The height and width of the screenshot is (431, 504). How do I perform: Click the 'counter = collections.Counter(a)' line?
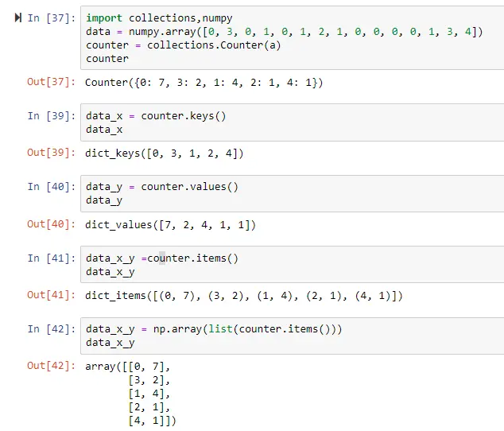click(x=183, y=45)
